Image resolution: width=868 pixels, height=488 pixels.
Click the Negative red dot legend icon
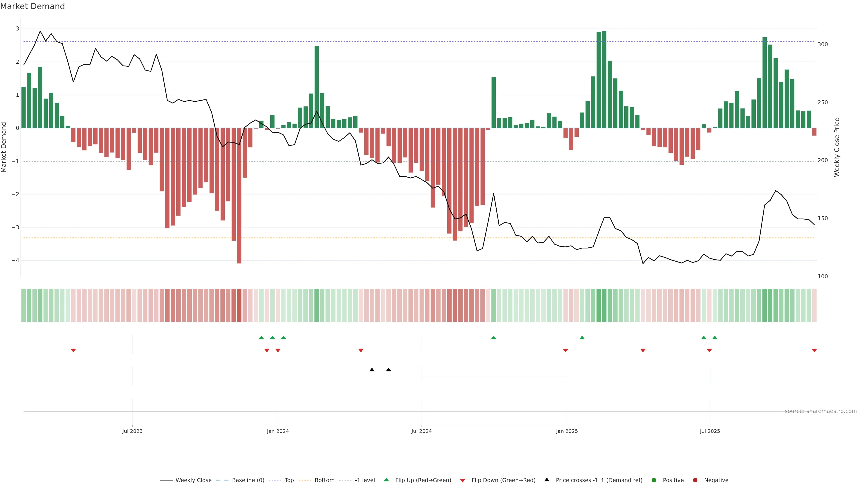(695, 480)
